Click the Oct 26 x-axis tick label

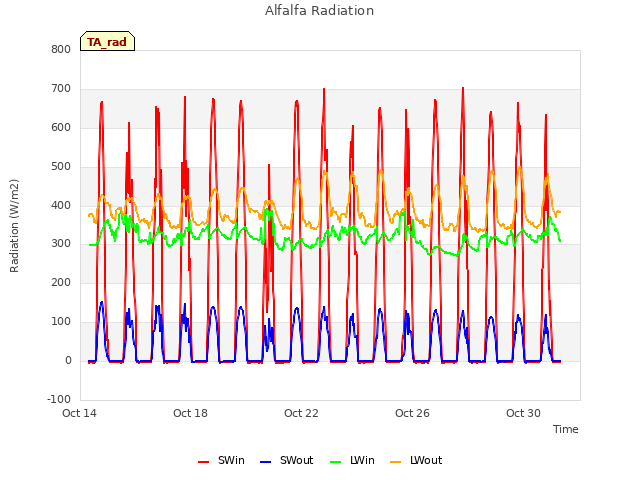pyautogui.click(x=412, y=413)
